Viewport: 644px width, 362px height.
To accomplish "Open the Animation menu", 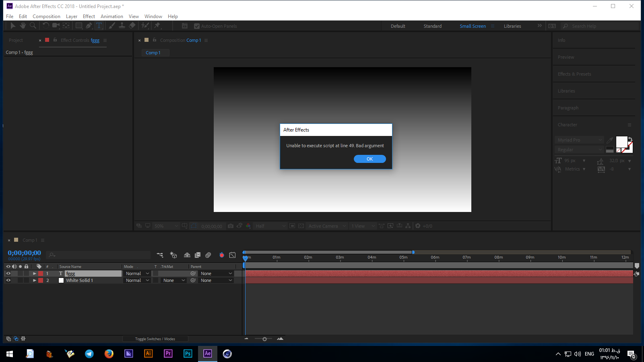I will 112,16.
